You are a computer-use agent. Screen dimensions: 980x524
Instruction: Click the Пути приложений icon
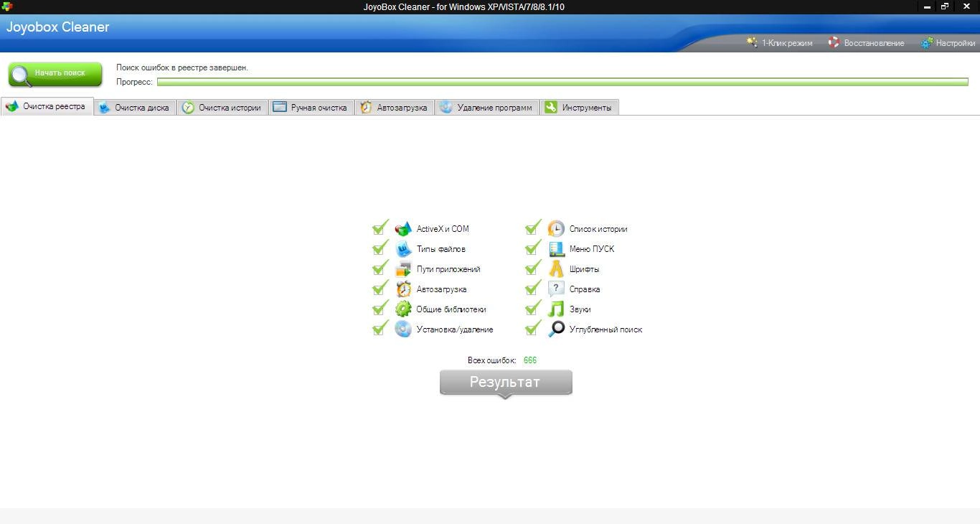point(403,269)
